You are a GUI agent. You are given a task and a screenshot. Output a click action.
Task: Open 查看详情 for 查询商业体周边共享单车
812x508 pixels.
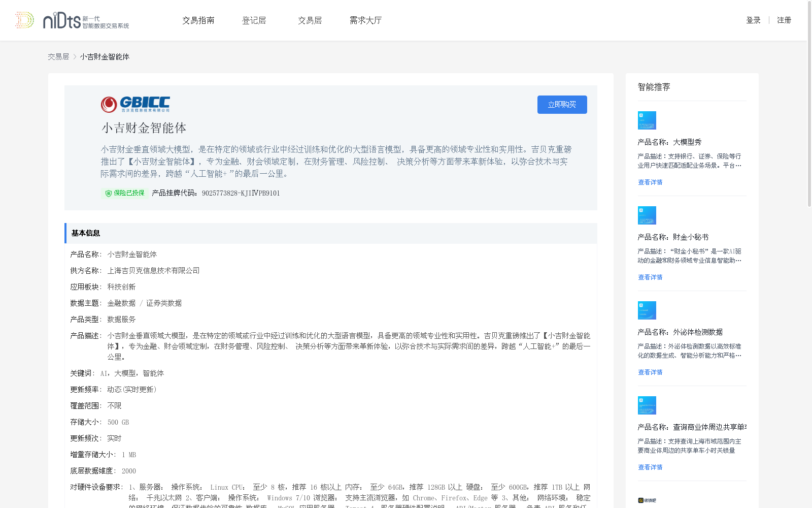650,467
